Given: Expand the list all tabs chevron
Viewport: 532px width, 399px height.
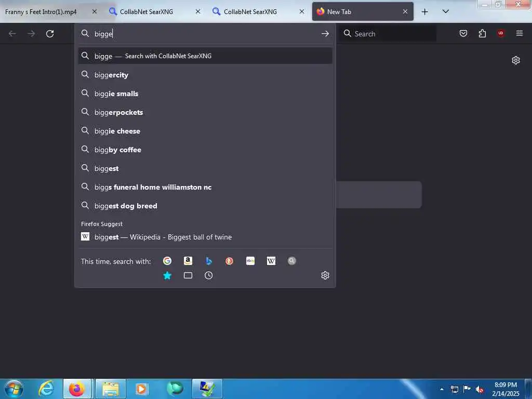Looking at the screenshot, I should [445, 11].
